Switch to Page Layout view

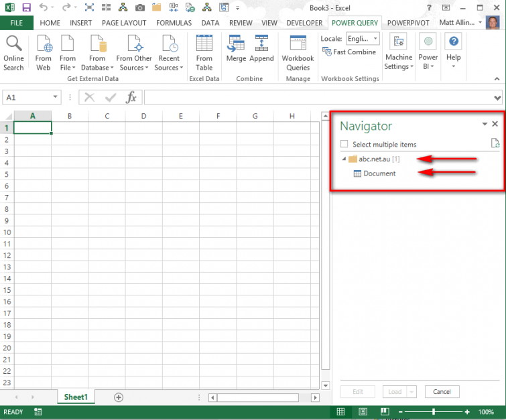(x=363, y=411)
